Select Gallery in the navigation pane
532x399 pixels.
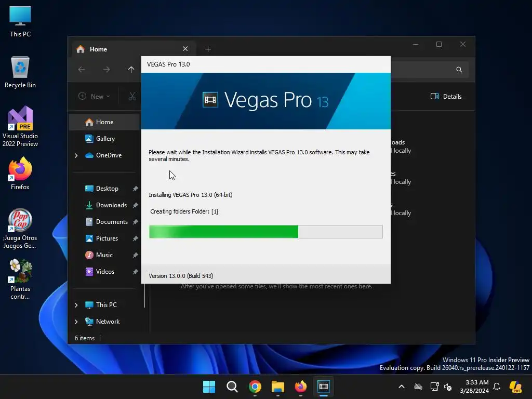tap(104, 139)
